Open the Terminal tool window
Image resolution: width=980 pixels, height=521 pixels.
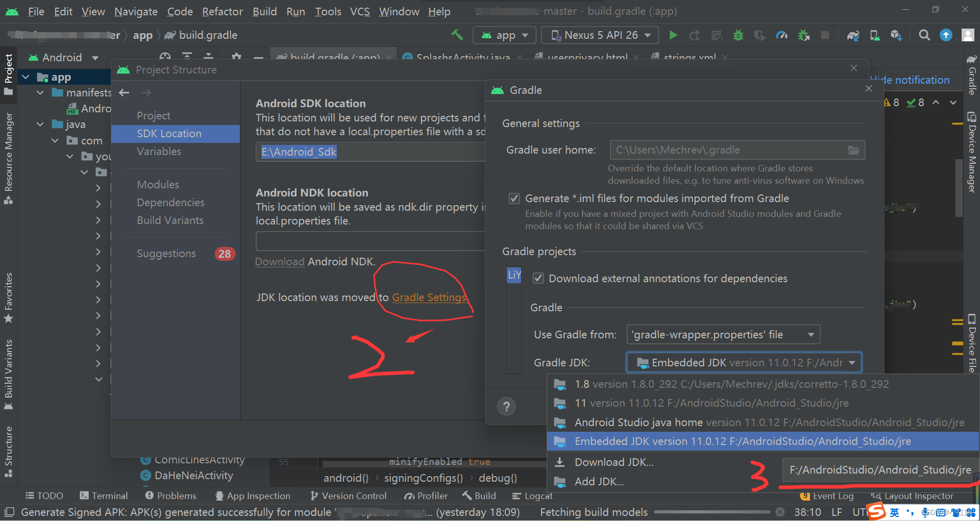(x=104, y=496)
